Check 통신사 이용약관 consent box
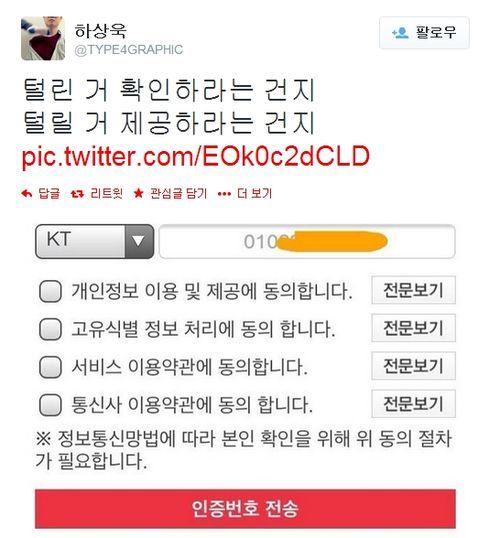Screen dimensions: 500x538 click(50, 405)
